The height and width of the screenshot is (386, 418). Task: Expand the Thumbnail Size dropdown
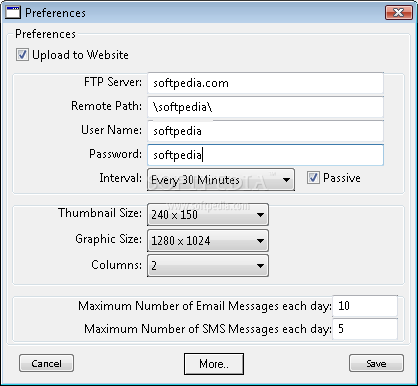coord(208,215)
